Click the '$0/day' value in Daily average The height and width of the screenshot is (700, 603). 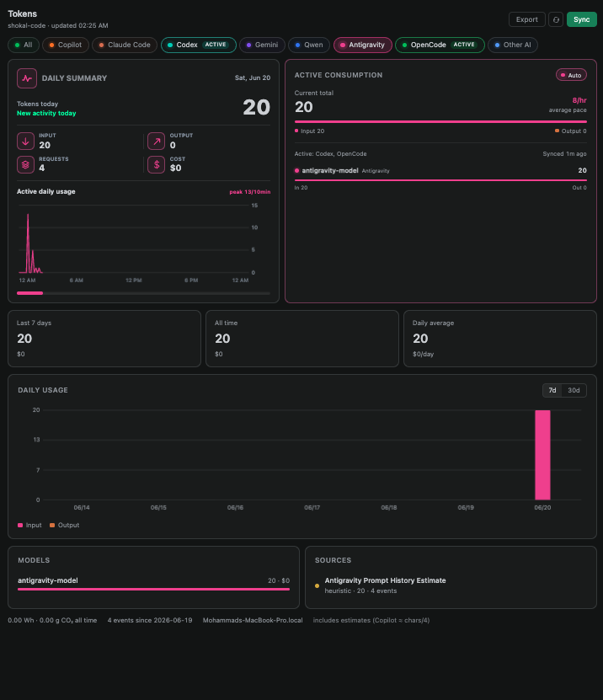tap(423, 354)
